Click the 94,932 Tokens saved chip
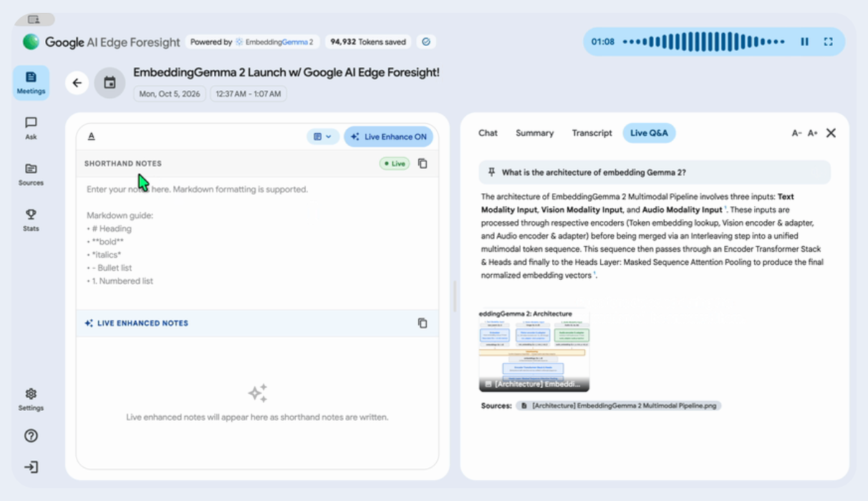This screenshot has height=501, width=868. pos(368,42)
